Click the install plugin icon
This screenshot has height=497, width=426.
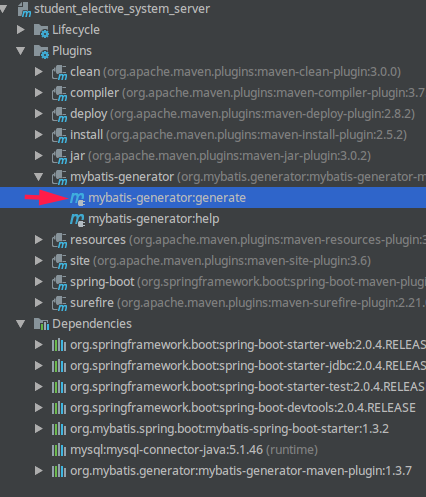point(59,135)
